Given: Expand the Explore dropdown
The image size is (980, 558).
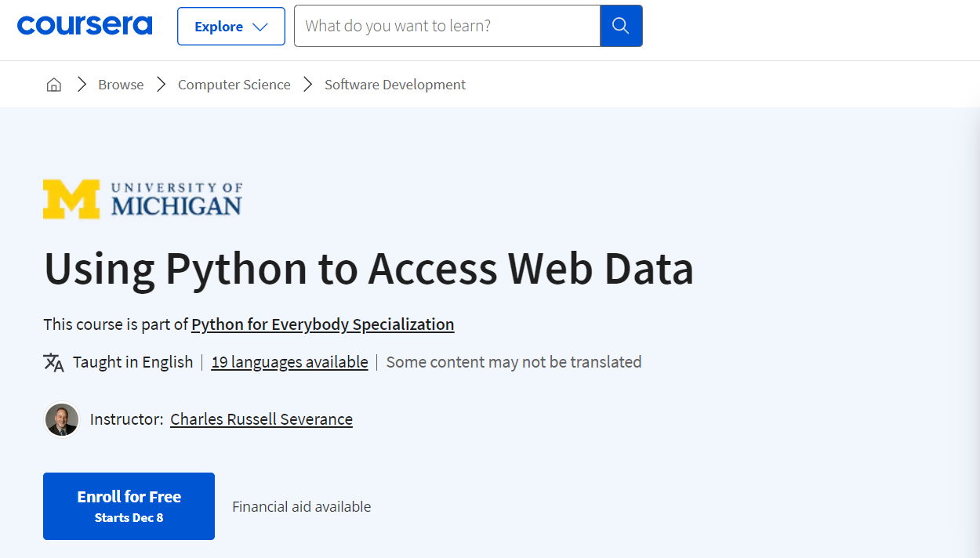Looking at the screenshot, I should (x=230, y=27).
